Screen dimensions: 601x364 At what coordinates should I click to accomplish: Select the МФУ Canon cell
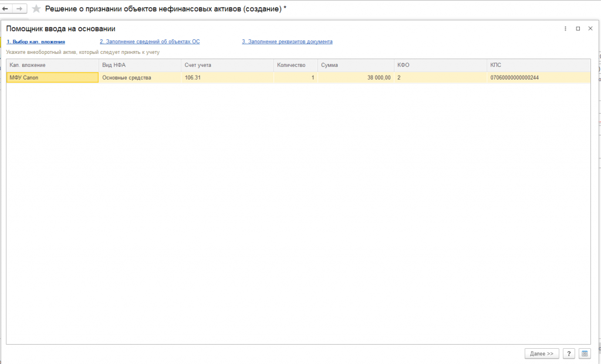point(52,77)
